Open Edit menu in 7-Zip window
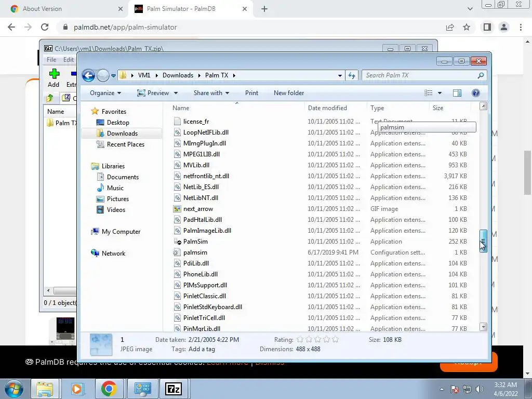 point(68,60)
